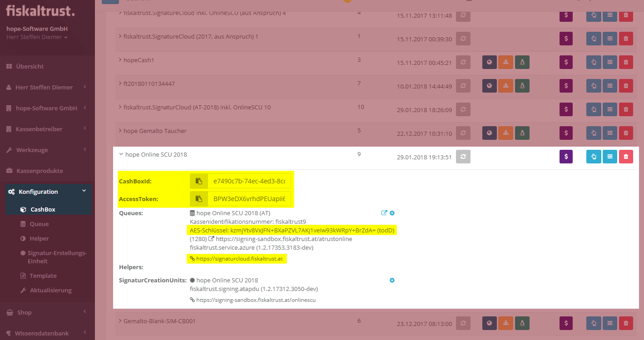This screenshot has height=340, width=644.
Task: Open the Herr Steffen Diemer user dropdown
Action: pyautogui.click(x=37, y=37)
